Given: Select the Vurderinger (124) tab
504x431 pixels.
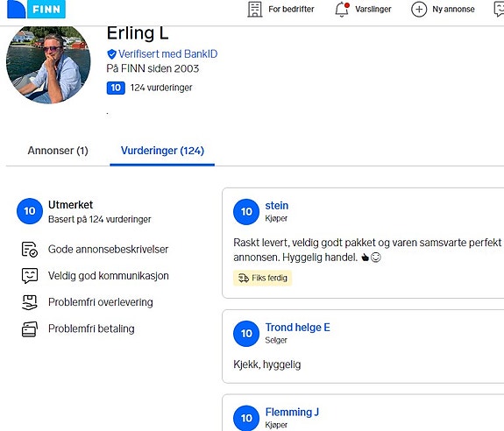Looking at the screenshot, I should click(x=162, y=151).
